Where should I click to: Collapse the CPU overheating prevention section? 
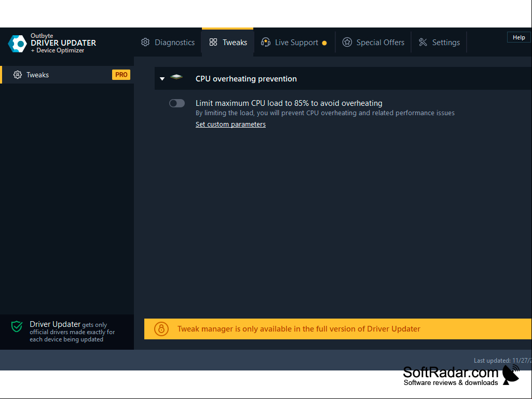(162, 79)
